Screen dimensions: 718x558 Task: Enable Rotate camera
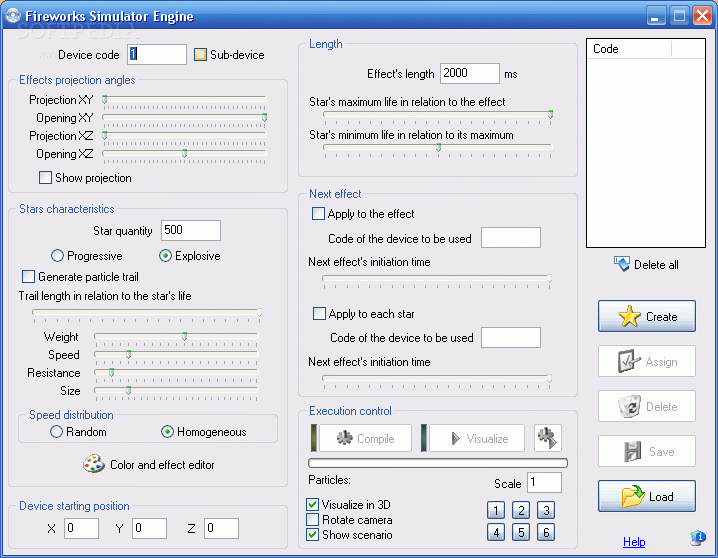(312, 520)
